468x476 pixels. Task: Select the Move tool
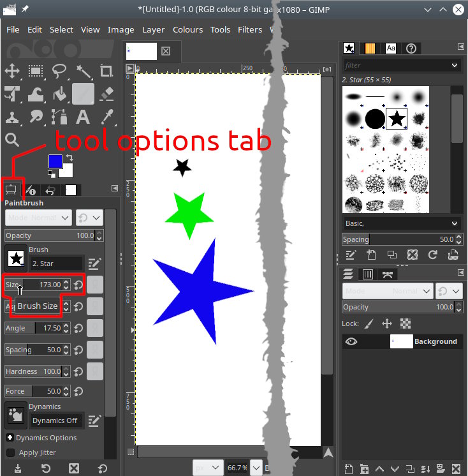point(13,71)
